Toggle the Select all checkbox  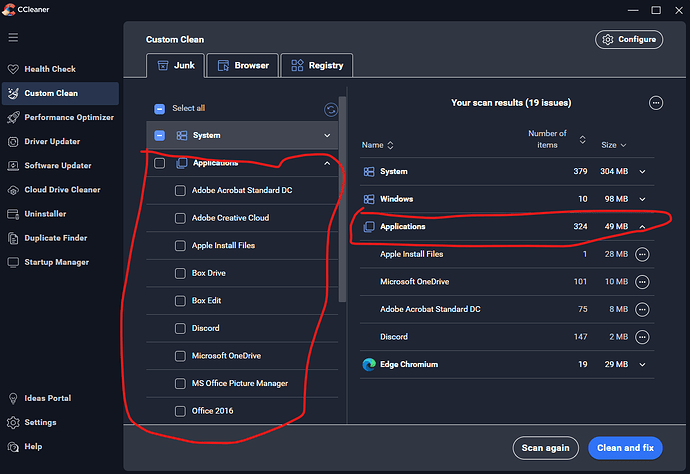point(160,109)
